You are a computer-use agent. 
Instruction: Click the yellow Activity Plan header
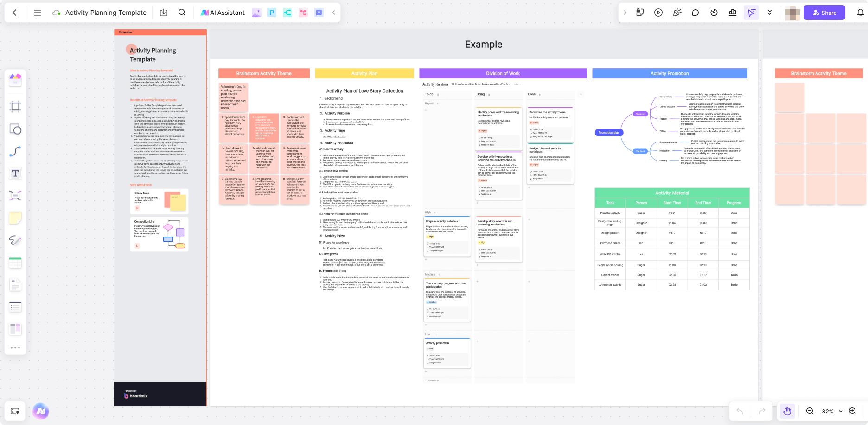[x=364, y=73]
